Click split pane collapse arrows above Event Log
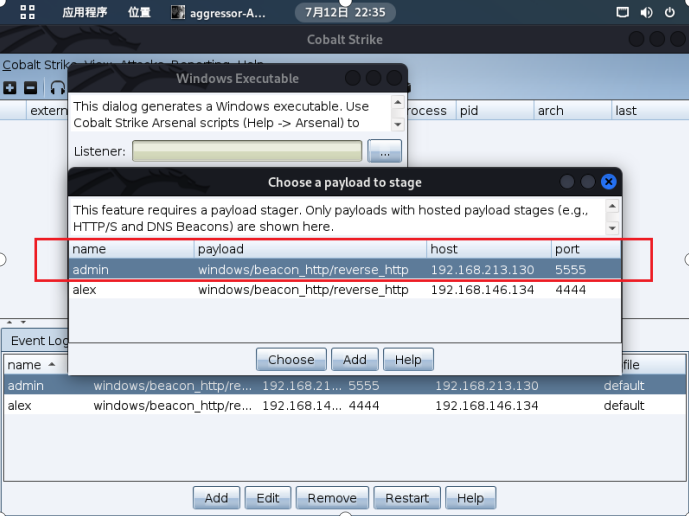 point(16,322)
